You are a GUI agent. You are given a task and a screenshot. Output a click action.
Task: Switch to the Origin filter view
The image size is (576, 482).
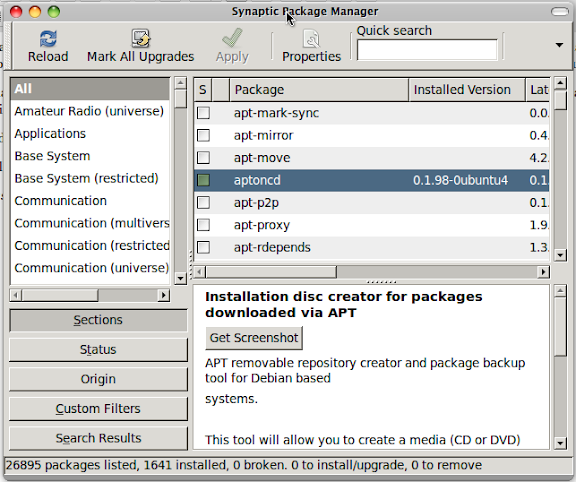coord(98,379)
